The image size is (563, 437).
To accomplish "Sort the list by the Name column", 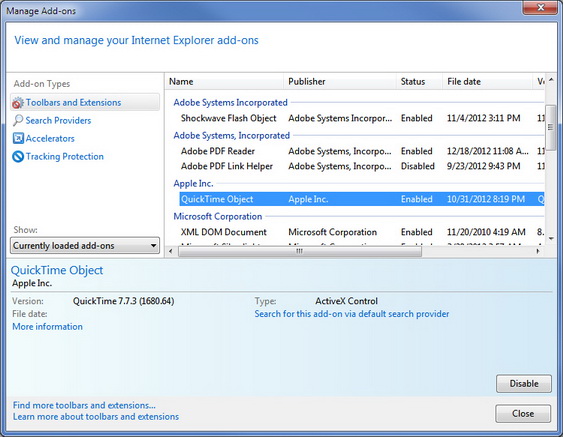I will [224, 82].
